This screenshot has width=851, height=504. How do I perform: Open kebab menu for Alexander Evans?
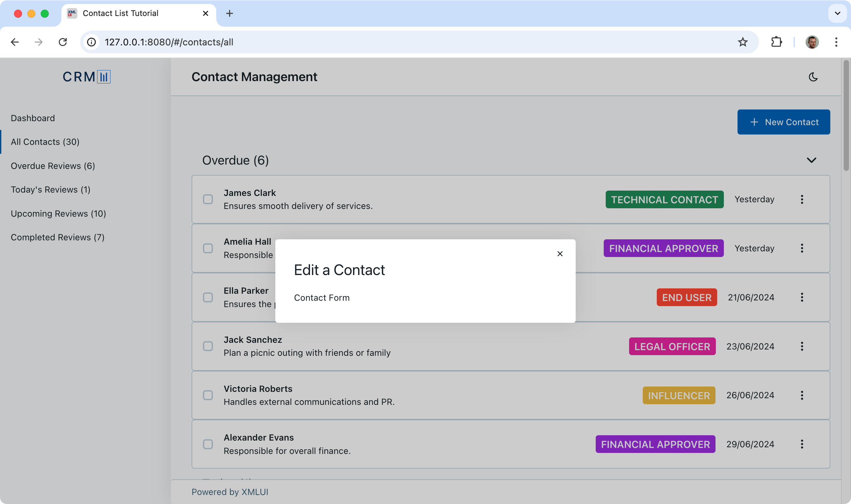click(x=802, y=444)
